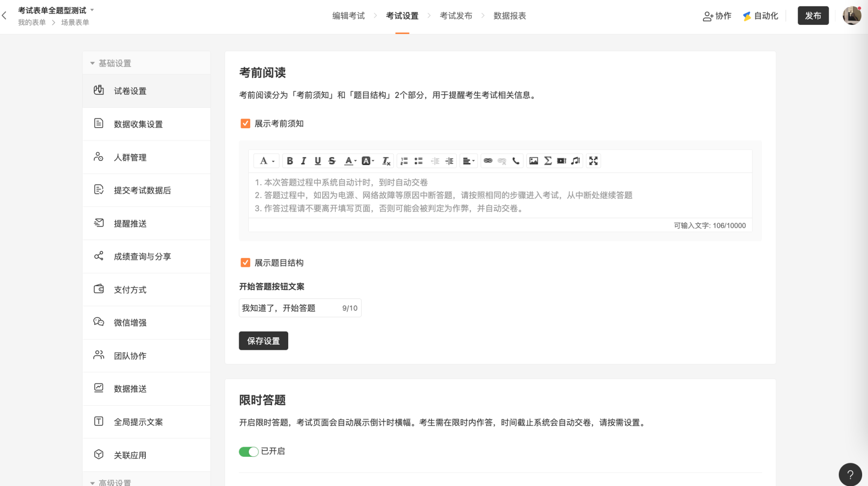The image size is (868, 486).
Task: Turn off the 限时答题 switch
Action: 248,451
